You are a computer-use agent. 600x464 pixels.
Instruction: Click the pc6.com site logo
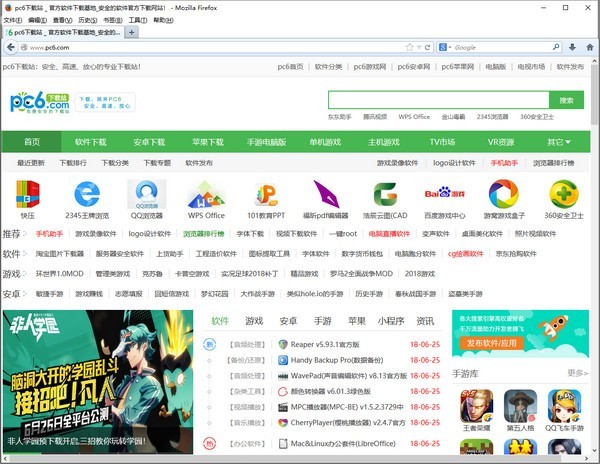click(40, 103)
